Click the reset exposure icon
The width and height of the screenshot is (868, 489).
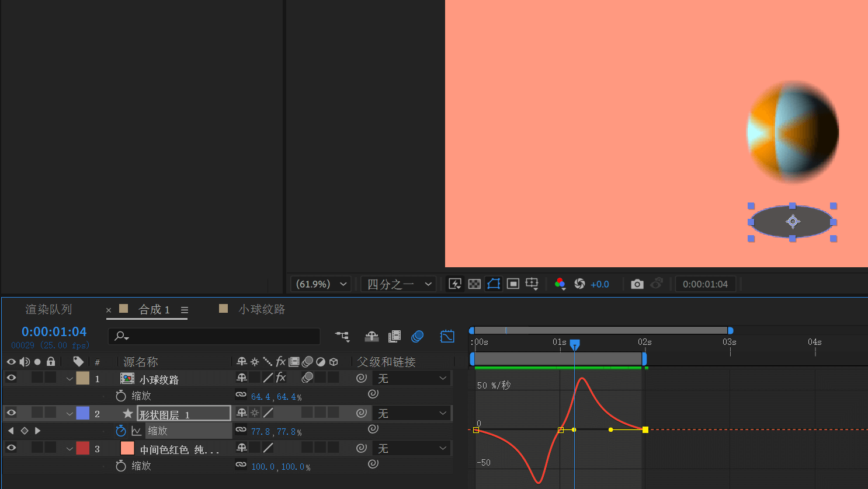pyautogui.click(x=579, y=284)
